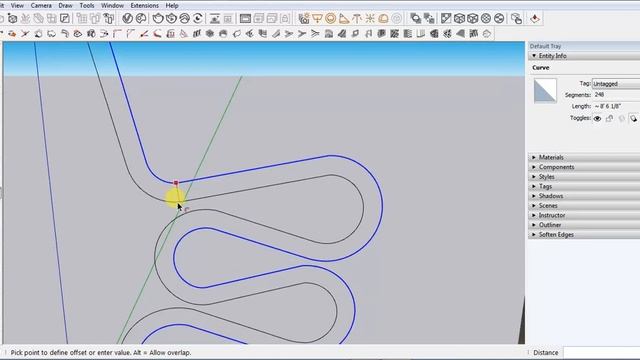This screenshot has height=360, width=640.
Task: Click the pencil-in-square edit icon
Action: [64, 18]
